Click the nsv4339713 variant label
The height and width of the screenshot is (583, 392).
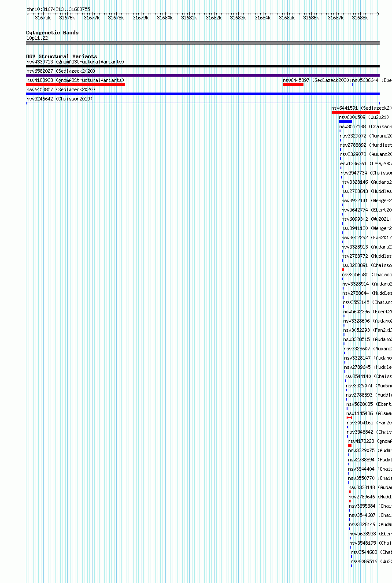click(75, 62)
